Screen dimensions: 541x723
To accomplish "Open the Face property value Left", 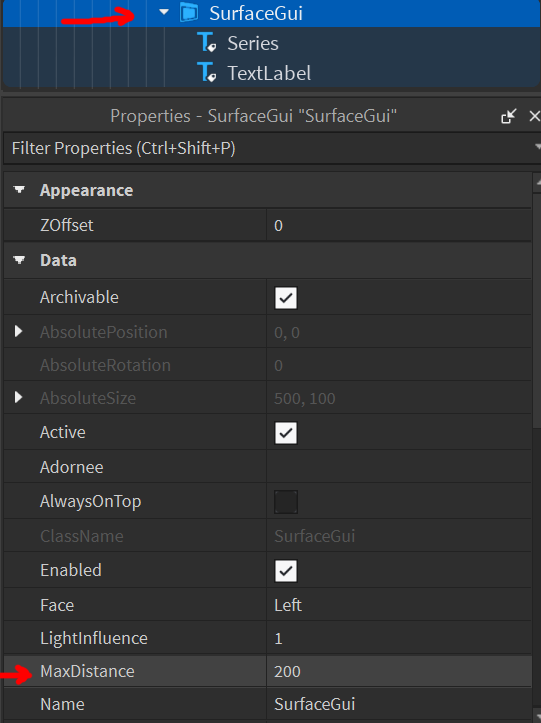I will tap(399, 605).
